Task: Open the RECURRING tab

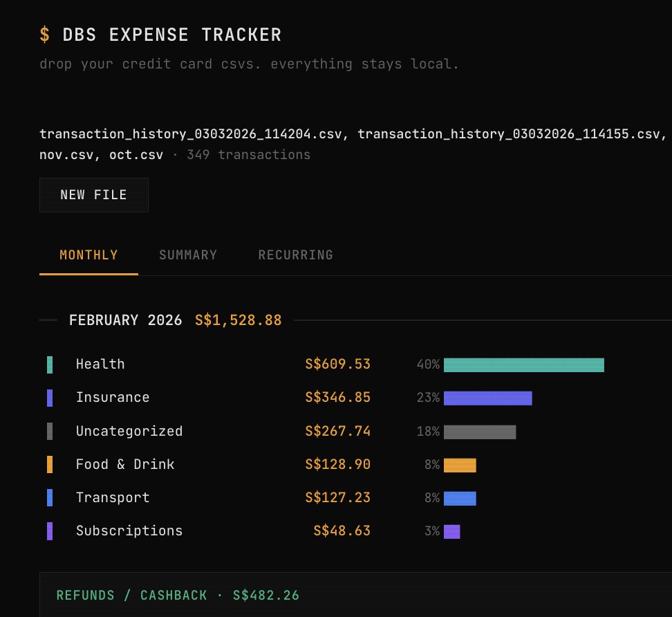Action: pyautogui.click(x=296, y=255)
